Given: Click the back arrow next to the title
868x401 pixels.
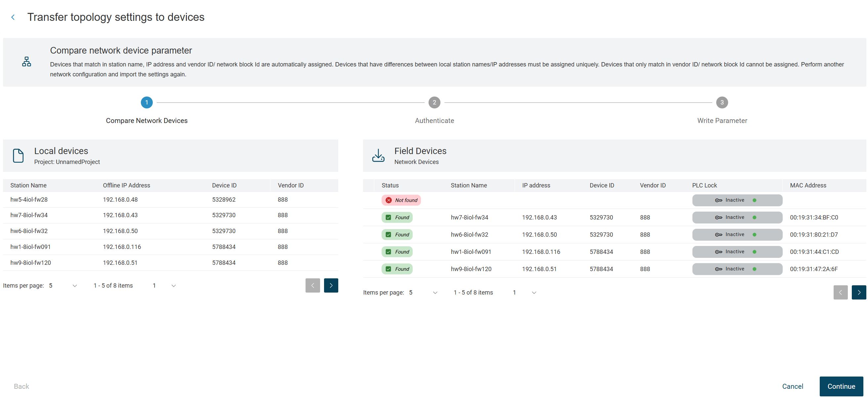Looking at the screenshot, I should [13, 17].
